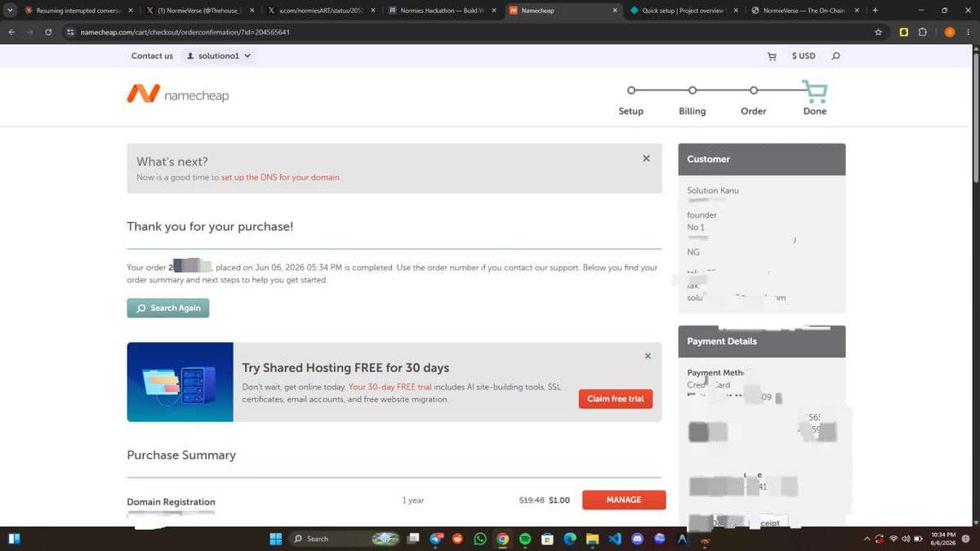Show hidden system tray icons
Screen dimensions: 980x551
pos(866,539)
